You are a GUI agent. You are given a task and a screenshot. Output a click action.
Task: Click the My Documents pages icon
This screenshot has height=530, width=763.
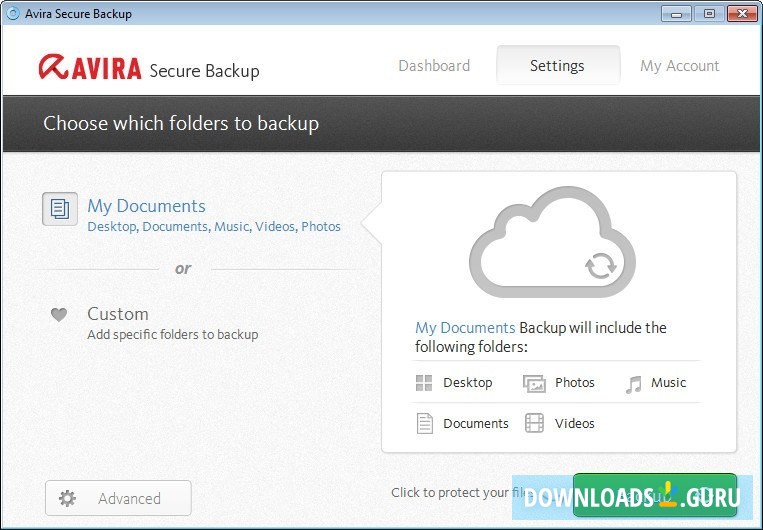tap(60, 209)
